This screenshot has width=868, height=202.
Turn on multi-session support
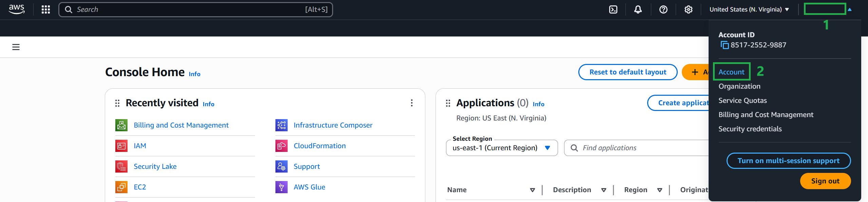tap(788, 161)
